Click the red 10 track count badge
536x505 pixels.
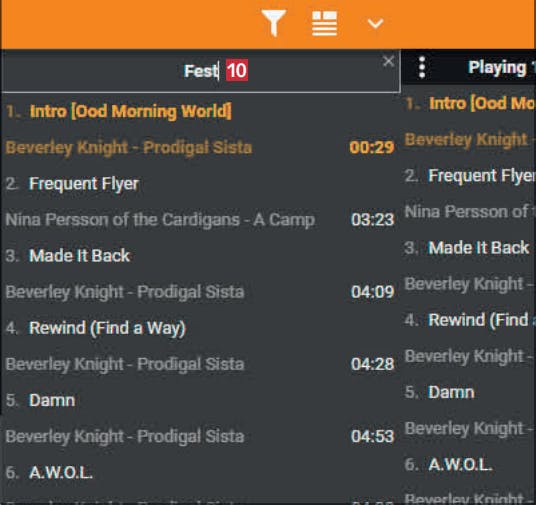(237, 70)
